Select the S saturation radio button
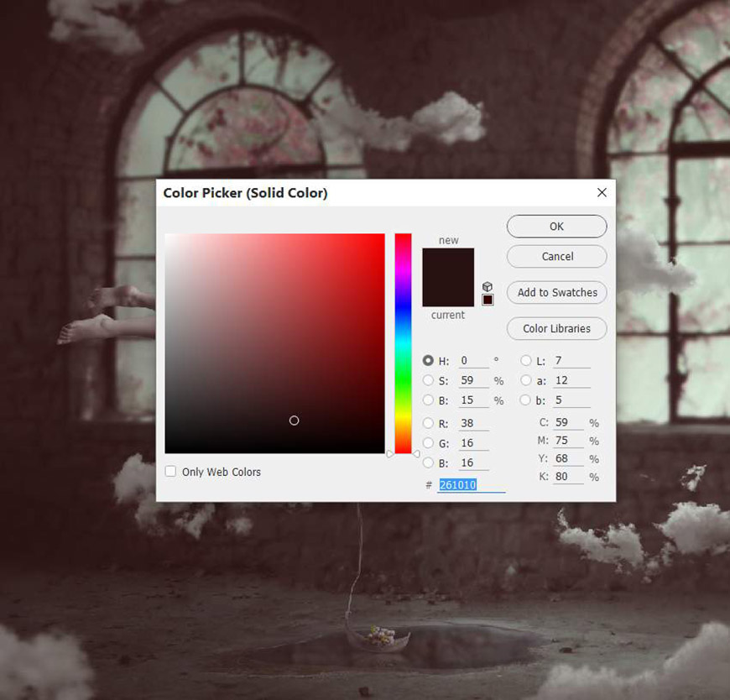The height and width of the screenshot is (700, 730). [x=428, y=380]
